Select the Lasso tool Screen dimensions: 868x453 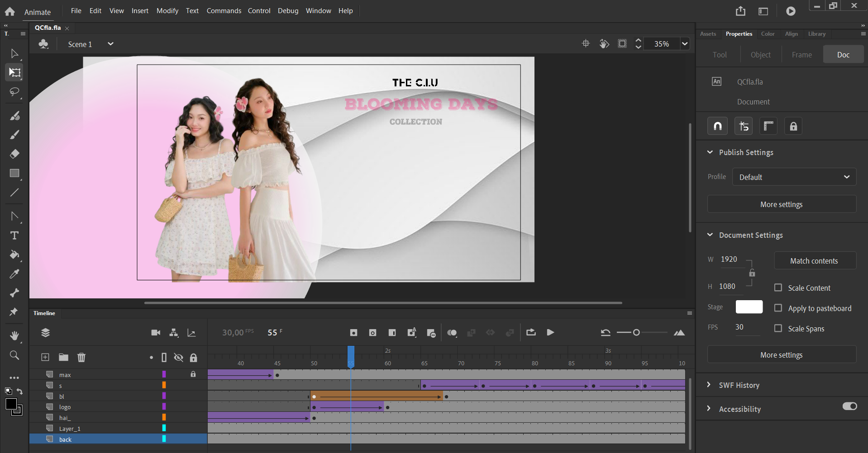tap(14, 92)
